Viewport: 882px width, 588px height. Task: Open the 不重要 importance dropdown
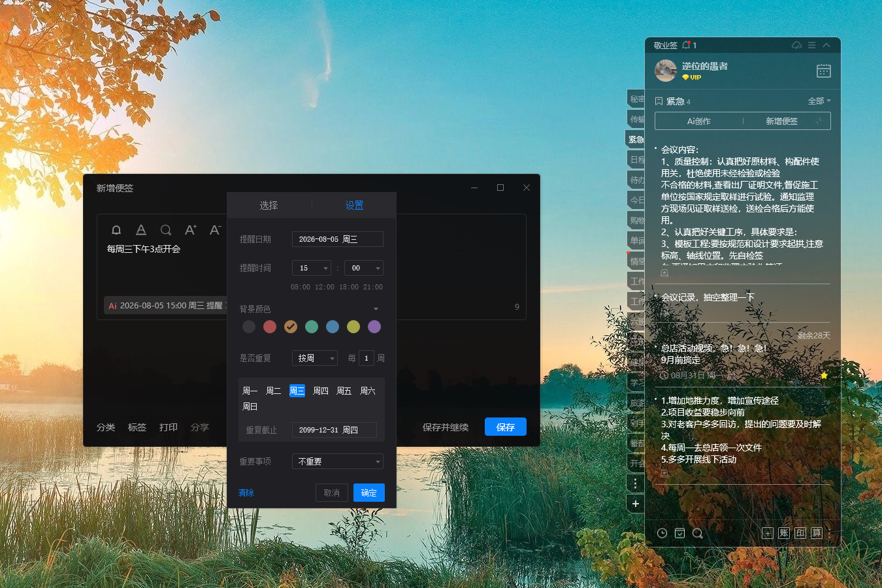[338, 461]
